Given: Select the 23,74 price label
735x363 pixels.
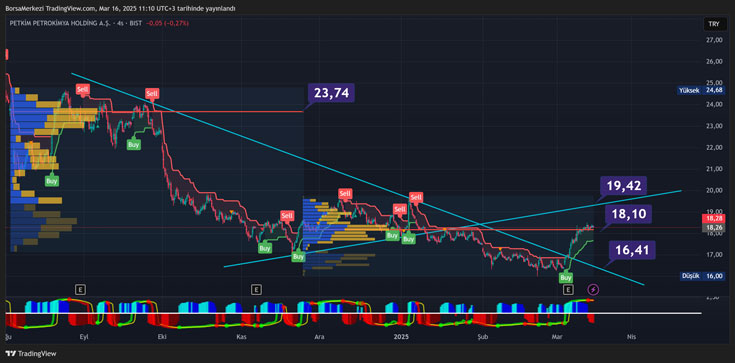Looking at the screenshot, I should pos(331,93).
